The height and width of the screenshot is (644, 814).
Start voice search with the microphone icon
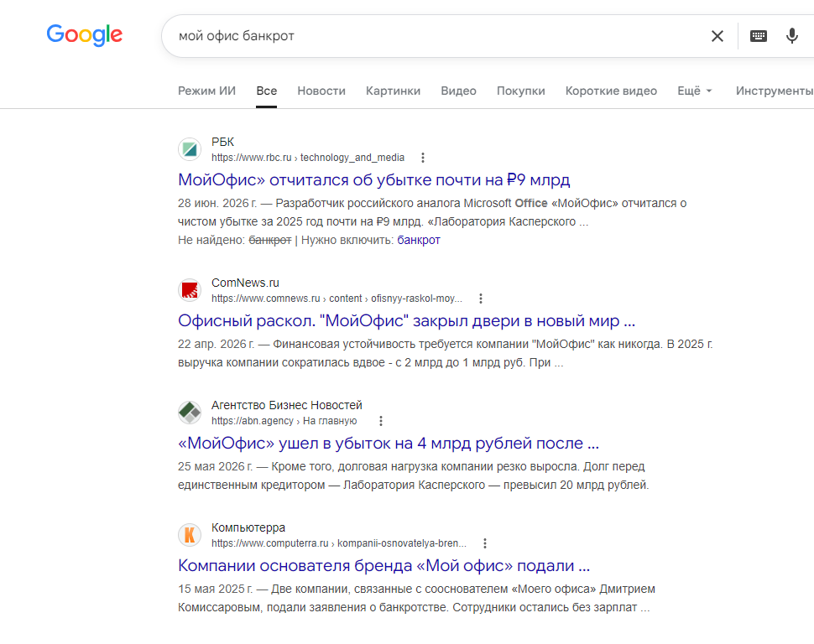(791, 36)
